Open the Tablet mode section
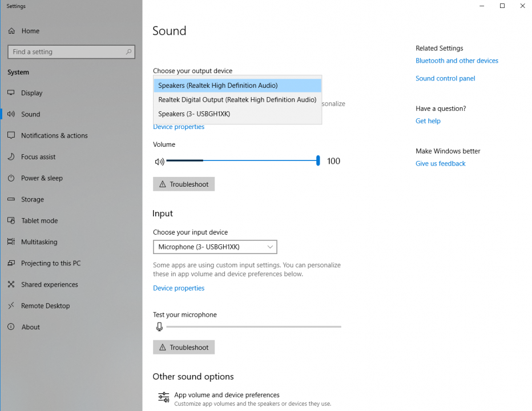Screen dimensions: 532x411 [39, 221]
